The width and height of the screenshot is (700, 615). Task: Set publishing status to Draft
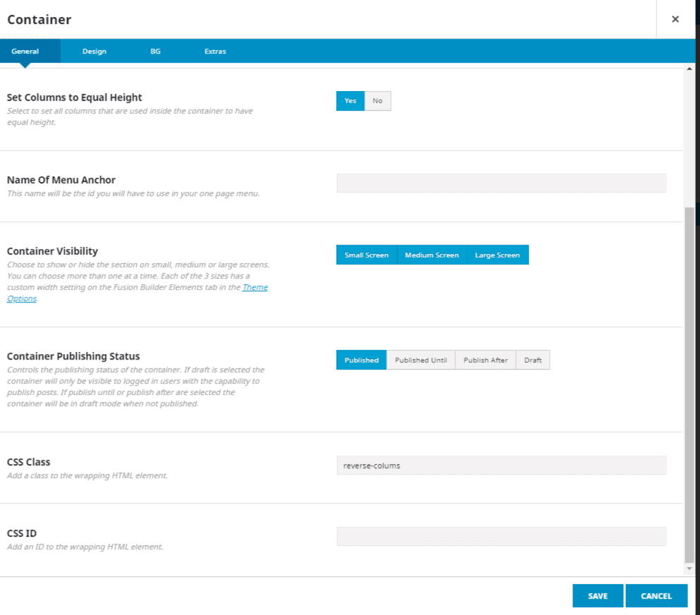[x=533, y=360]
